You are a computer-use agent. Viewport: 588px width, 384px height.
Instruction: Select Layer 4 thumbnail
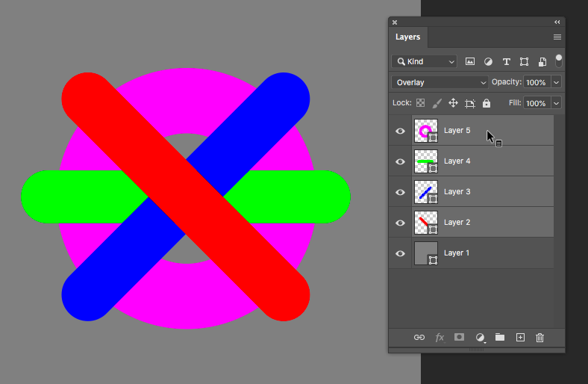[x=425, y=161]
